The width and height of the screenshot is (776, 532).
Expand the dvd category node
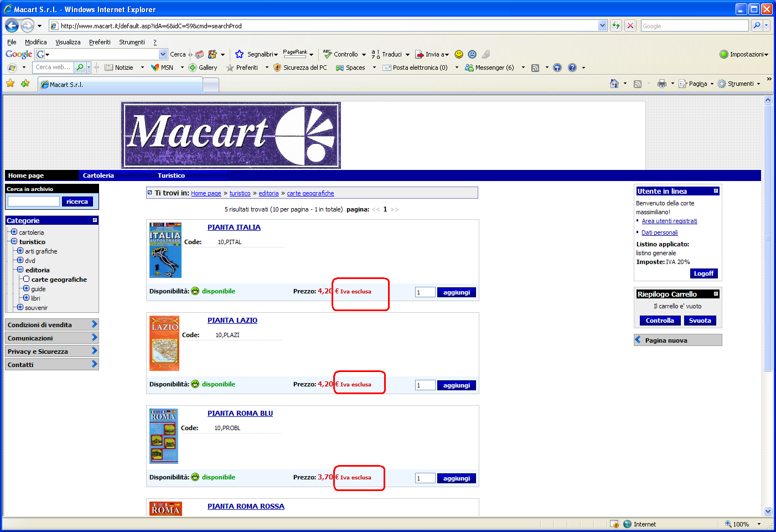[20, 260]
